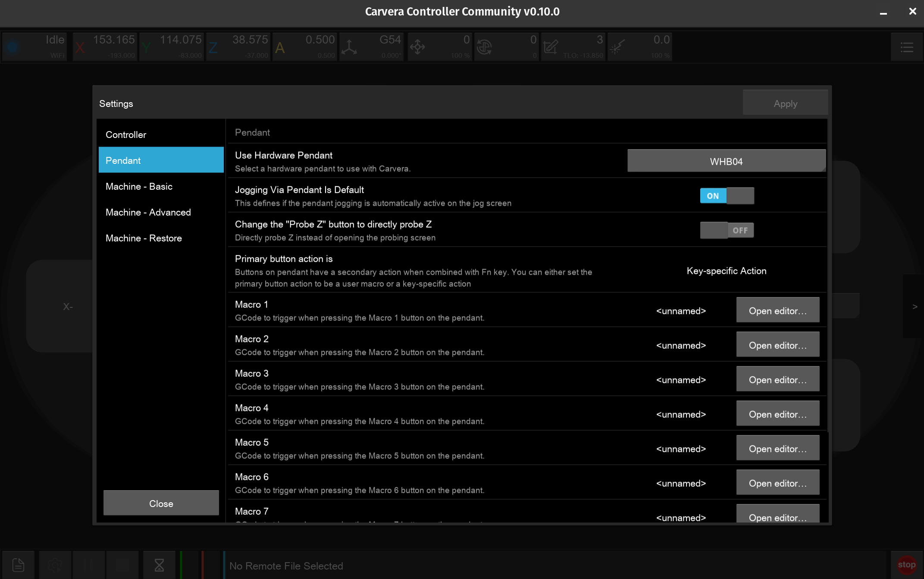Screen dimensions: 924x579
Task: Open the Key-specific Action option selector
Action: click(726, 271)
